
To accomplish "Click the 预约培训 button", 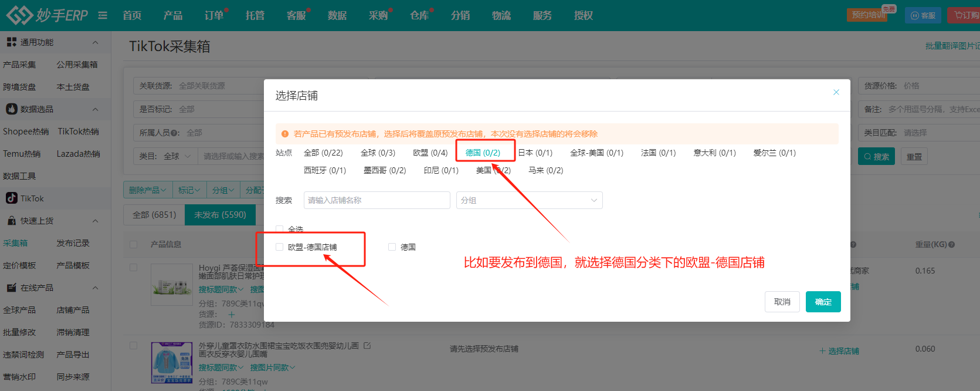I will click(867, 15).
